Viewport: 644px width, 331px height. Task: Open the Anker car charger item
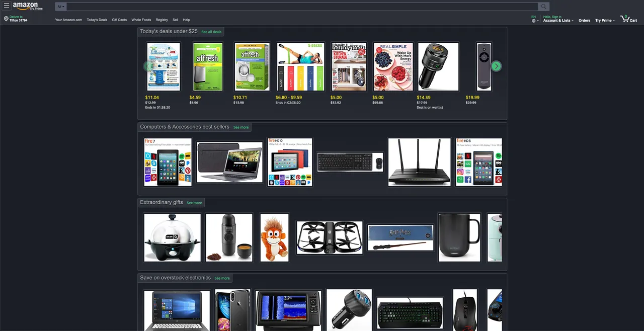[x=349, y=310]
